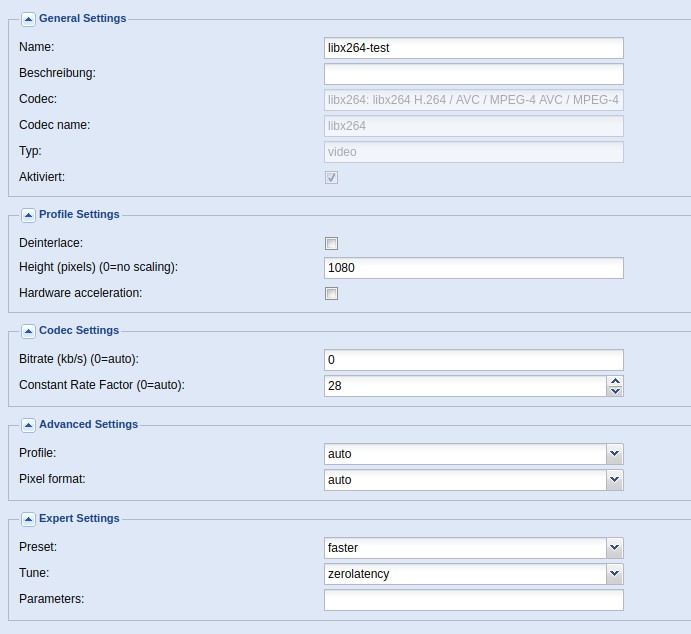Click the Constant Rate Factor field showing 28
Viewport: 691px width, 634px height.
tap(465, 386)
